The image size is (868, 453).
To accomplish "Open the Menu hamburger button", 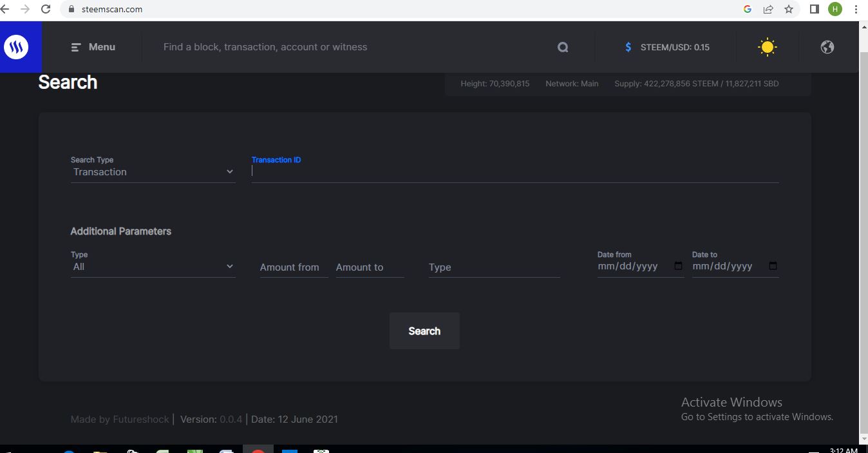I will point(93,47).
